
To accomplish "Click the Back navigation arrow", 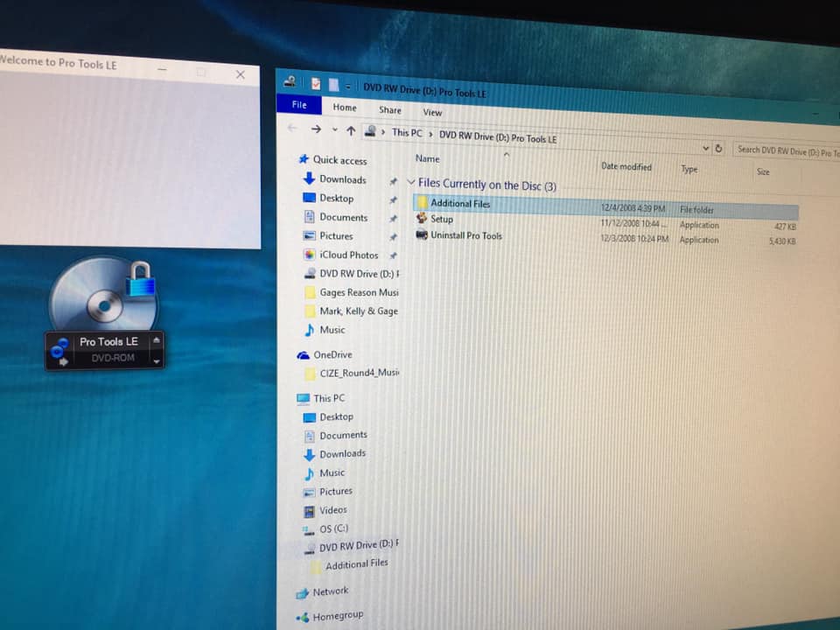I will coord(292,128).
